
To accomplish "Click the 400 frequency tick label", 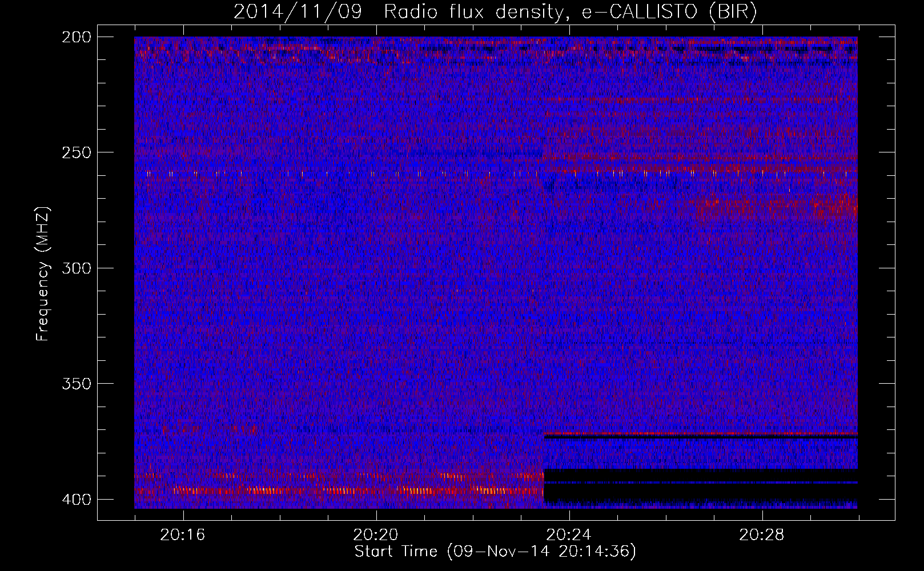I will click(x=76, y=499).
